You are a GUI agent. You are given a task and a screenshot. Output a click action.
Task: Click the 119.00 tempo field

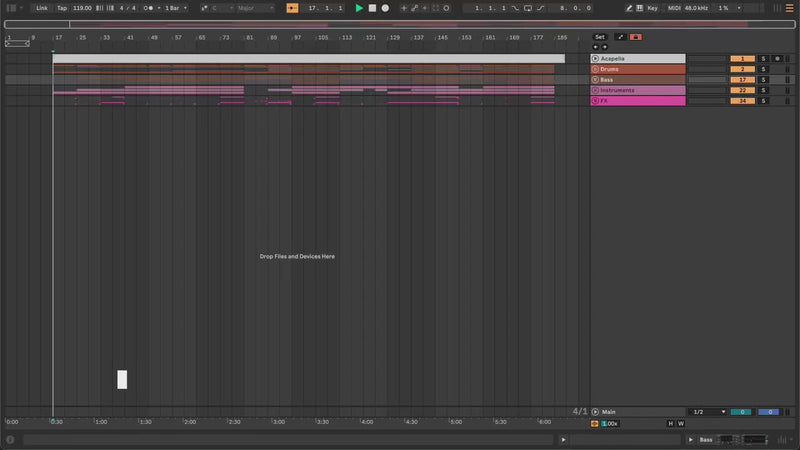coord(82,8)
